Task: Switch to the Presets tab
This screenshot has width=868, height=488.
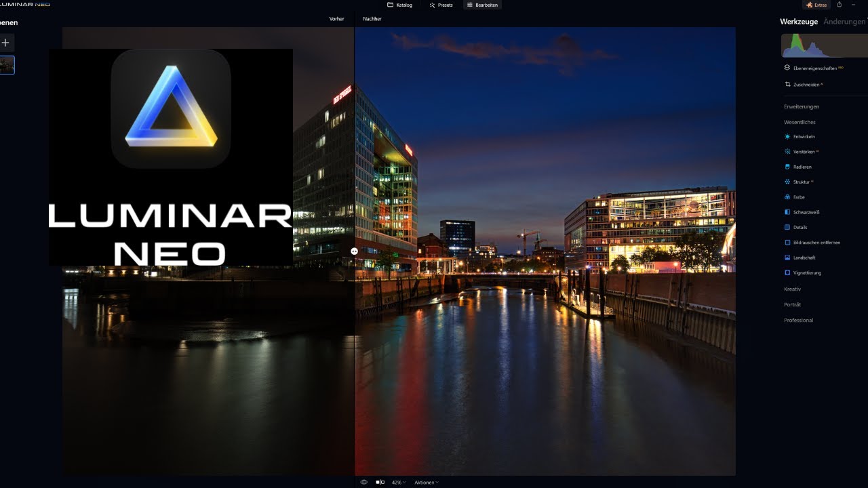Action: click(441, 5)
